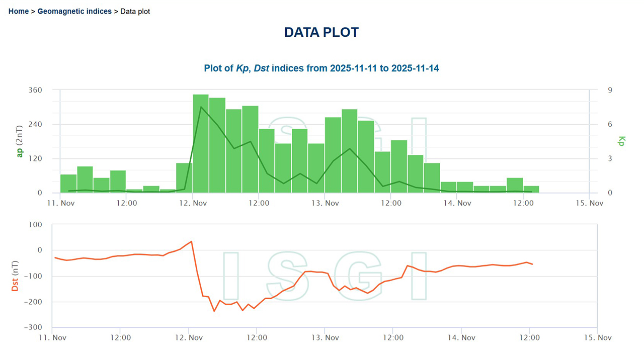
Task: Click the '360' tick on ap axis
Action: click(x=35, y=90)
